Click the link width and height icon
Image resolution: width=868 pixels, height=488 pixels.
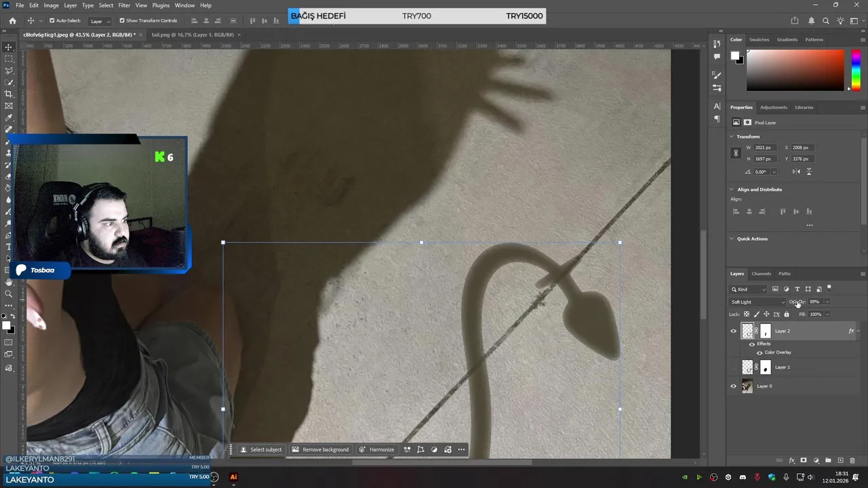tap(736, 153)
